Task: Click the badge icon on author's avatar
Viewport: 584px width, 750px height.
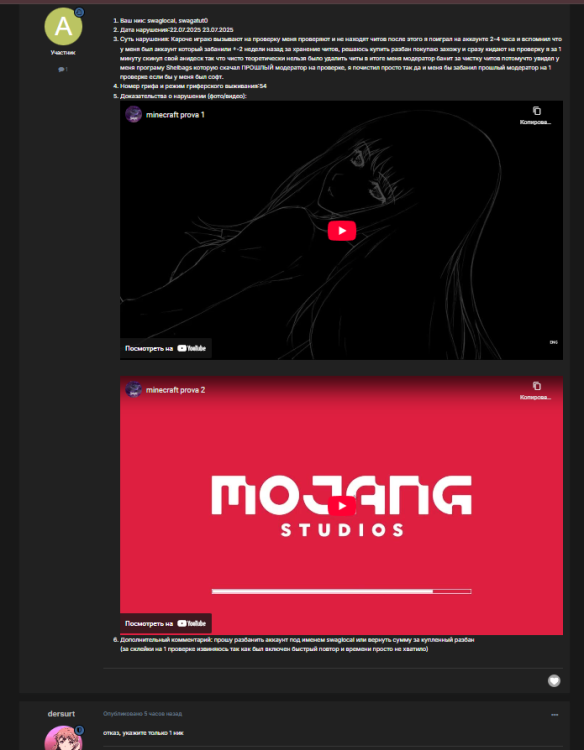Action: click(x=79, y=12)
